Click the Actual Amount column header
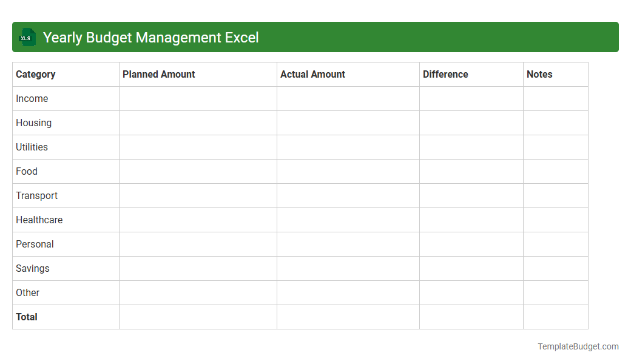631x364 pixels. coord(313,74)
